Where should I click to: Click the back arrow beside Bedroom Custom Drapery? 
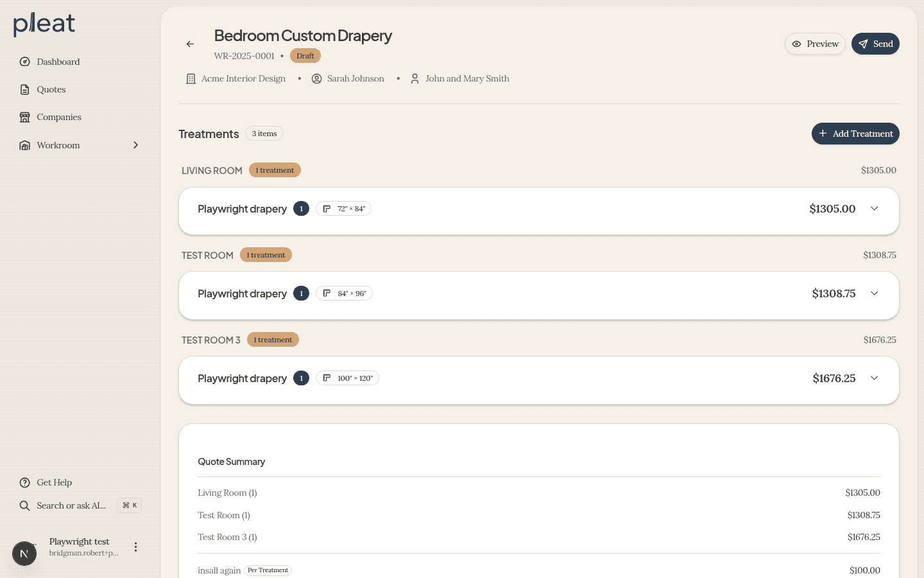click(190, 44)
